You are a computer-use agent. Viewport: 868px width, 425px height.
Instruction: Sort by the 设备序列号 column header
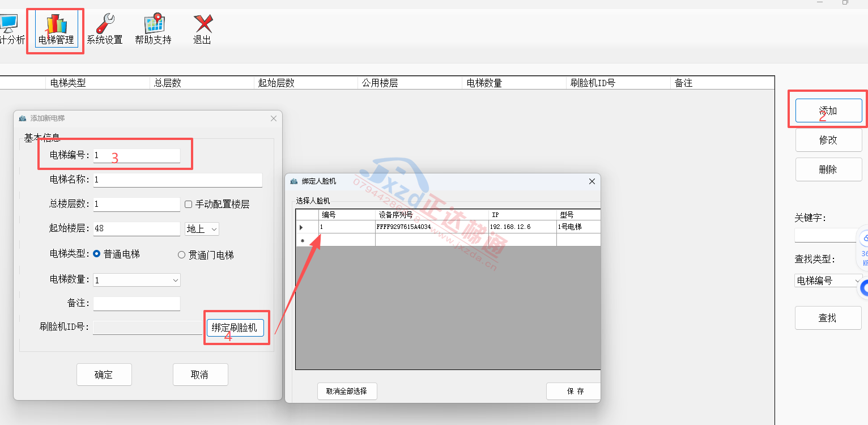(431, 215)
